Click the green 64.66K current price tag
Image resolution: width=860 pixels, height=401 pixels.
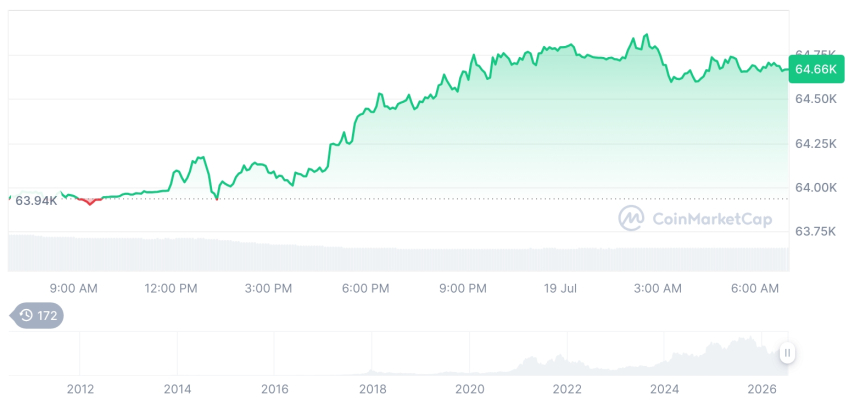pyautogui.click(x=816, y=70)
